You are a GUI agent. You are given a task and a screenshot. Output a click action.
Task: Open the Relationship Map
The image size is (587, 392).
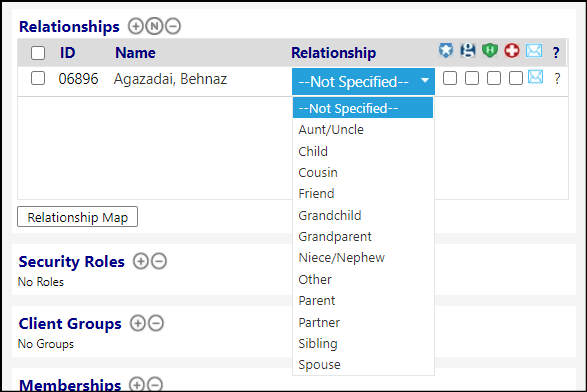pyautogui.click(x=77, y=217)
